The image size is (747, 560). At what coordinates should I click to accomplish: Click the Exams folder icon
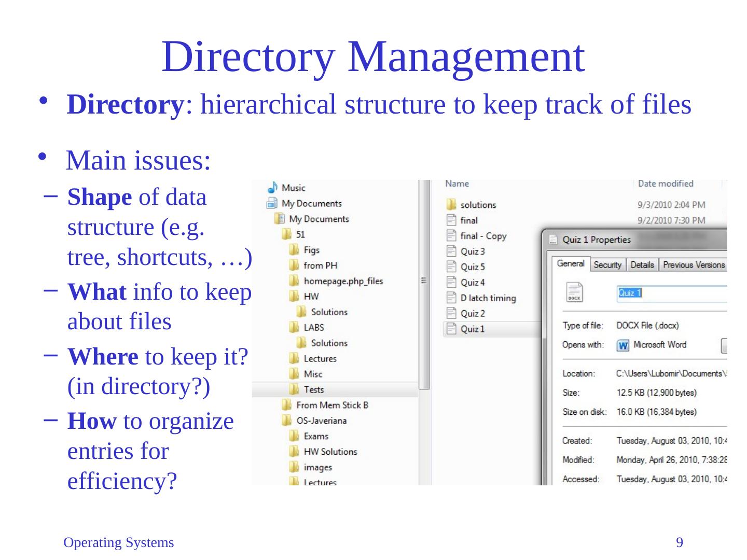point(294,436)
